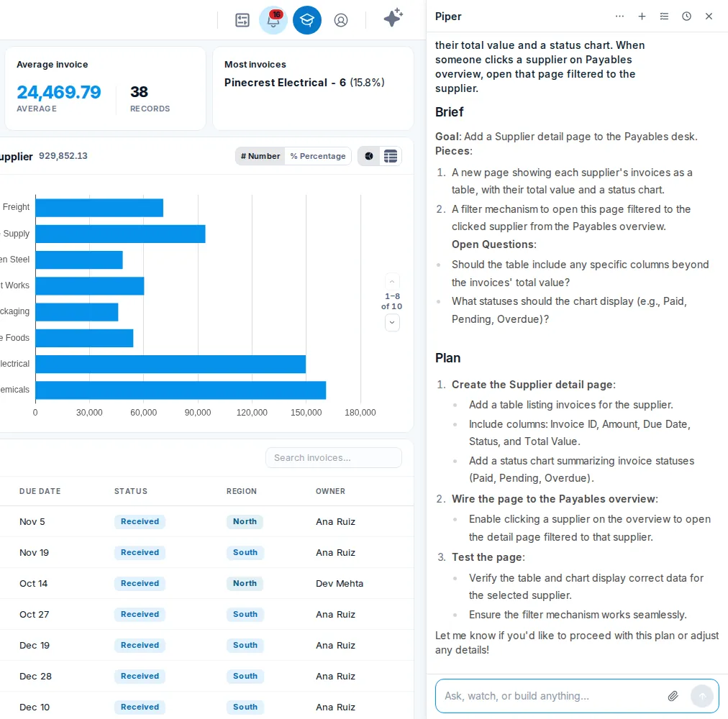The image size is (728, 719).
Task: Click the Steel supplier bar
Action: click(79, 260)
